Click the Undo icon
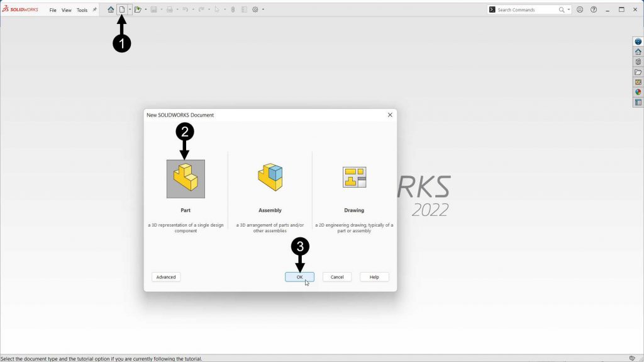This screenshot has height=362, width=644. pyautogui.click(x=186, y=9)
